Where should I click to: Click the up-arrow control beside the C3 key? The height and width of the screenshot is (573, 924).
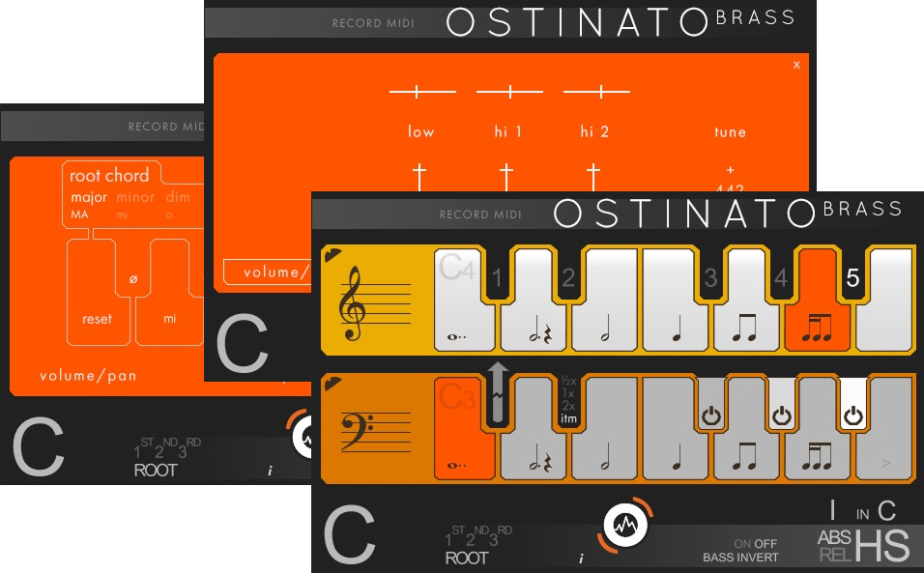click(x=498, y=392)
